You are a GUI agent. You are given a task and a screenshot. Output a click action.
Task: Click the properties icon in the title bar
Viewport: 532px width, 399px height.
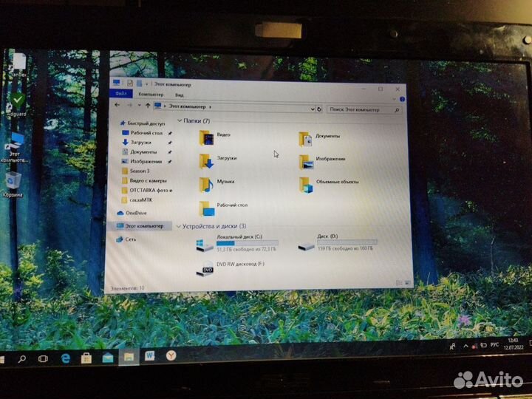130,83
